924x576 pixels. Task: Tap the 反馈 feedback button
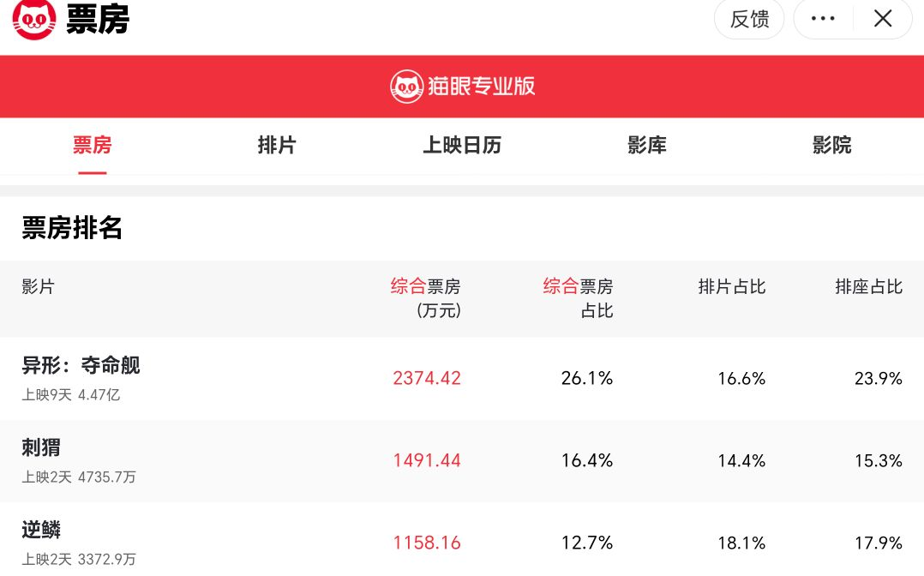coord(749,19)
